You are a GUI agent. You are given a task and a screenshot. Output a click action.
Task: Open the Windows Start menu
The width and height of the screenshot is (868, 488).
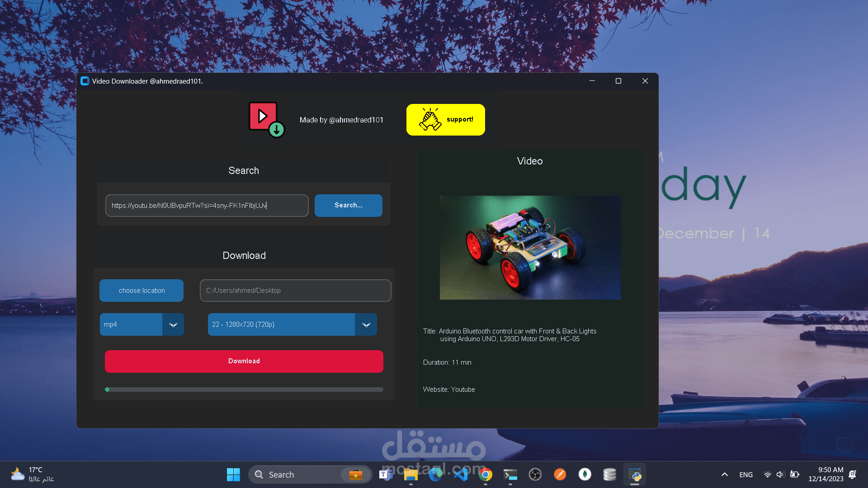(233, 474)
